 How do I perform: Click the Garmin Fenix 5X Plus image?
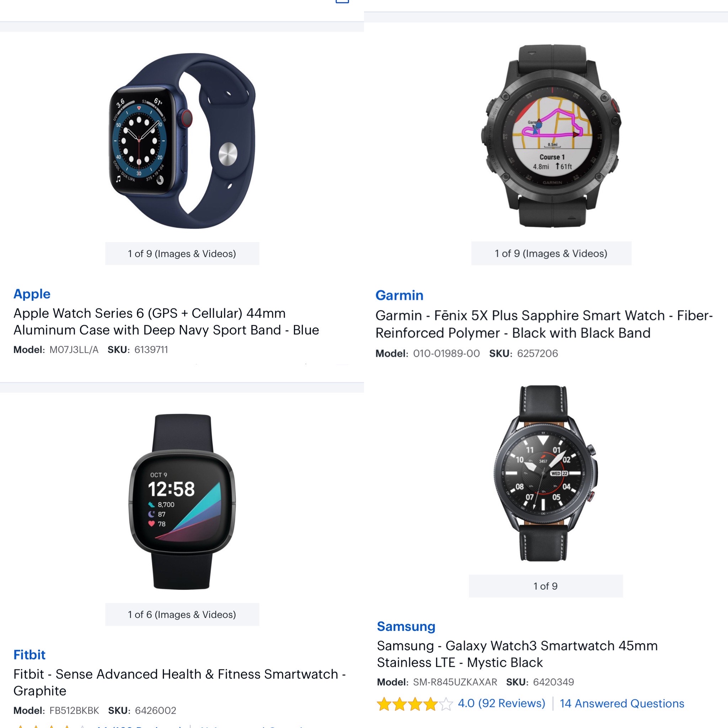551,136
